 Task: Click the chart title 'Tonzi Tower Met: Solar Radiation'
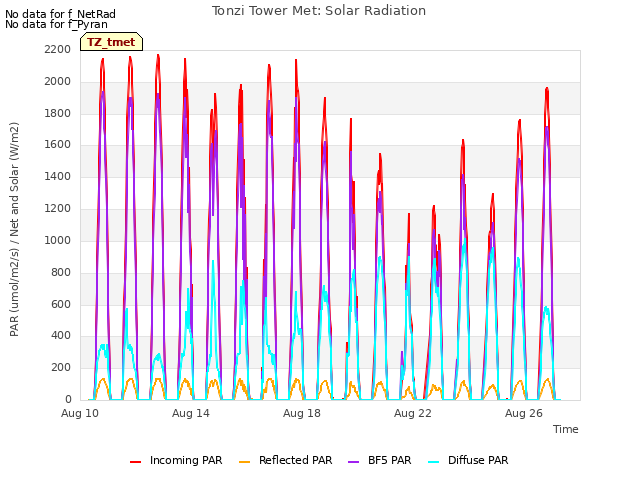pyautogui.click(x=319, y=11)
